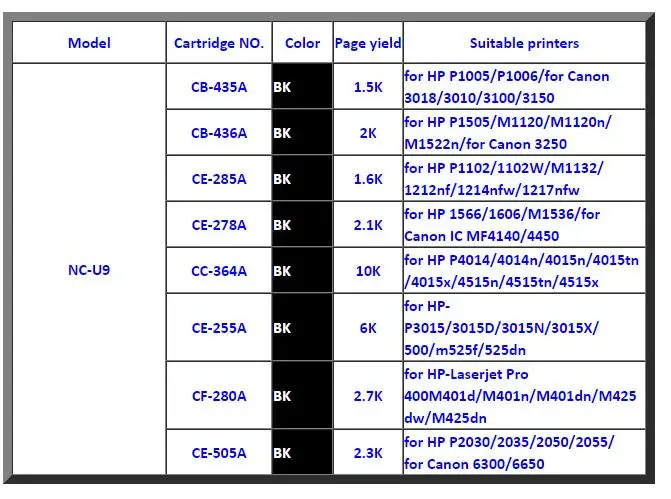Image resolution: width=671 pixels, height=499 pixels.
Task: Click the 6K page yield value
Action: [368, 328]
